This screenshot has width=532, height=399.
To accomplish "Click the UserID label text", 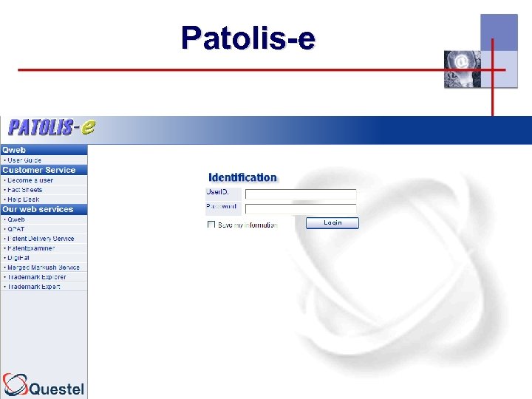I will (217, 192).
